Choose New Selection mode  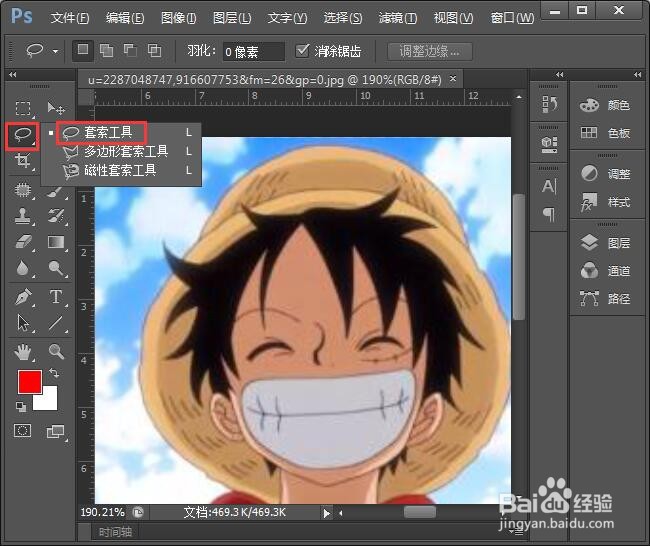[x=82, y=51]
